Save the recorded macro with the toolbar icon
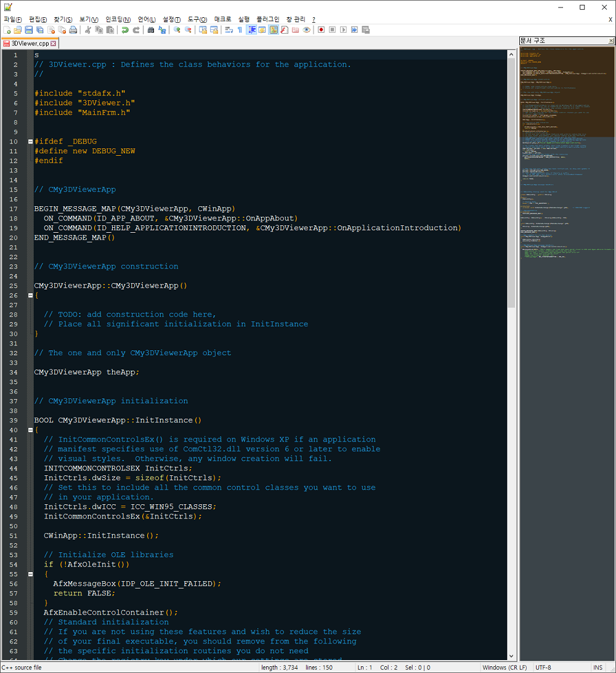Screen dimensions: 616x673 [x=366, y=30]
